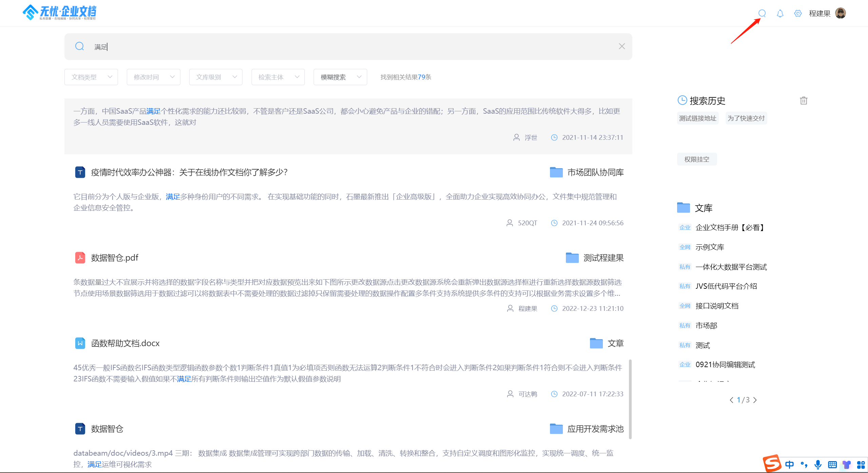Image resolution: width=868 pixels, height=473 pixels.
Task: Open the 文章 library link
Action: tap(615, 343)
